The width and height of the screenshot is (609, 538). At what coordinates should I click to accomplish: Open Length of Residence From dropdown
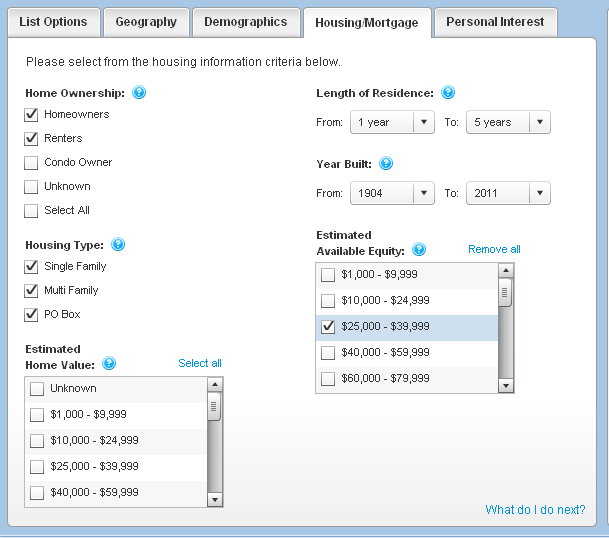[391, 123]
